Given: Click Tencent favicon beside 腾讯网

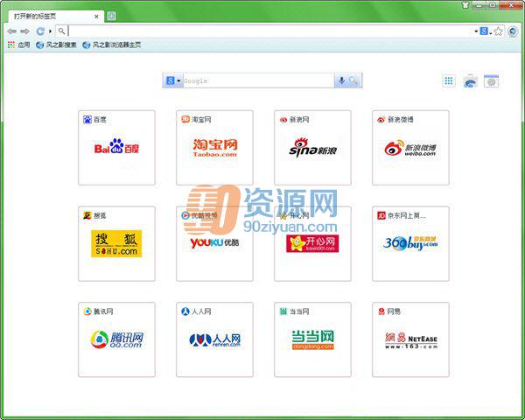Looking at the screenshot, I should (87, 311).
